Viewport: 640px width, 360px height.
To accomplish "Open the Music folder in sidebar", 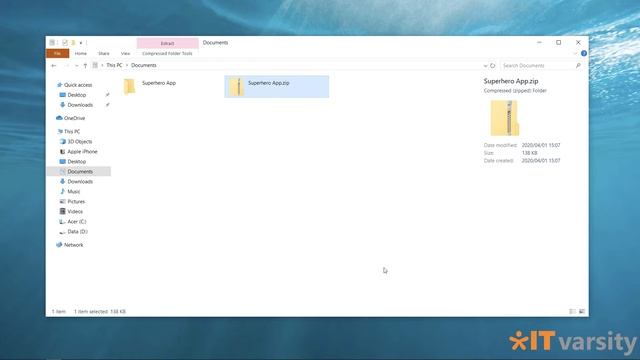I will click(73, 191).
